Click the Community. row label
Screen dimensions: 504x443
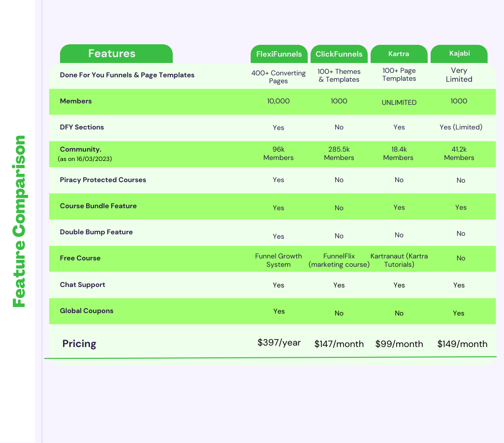81,149
